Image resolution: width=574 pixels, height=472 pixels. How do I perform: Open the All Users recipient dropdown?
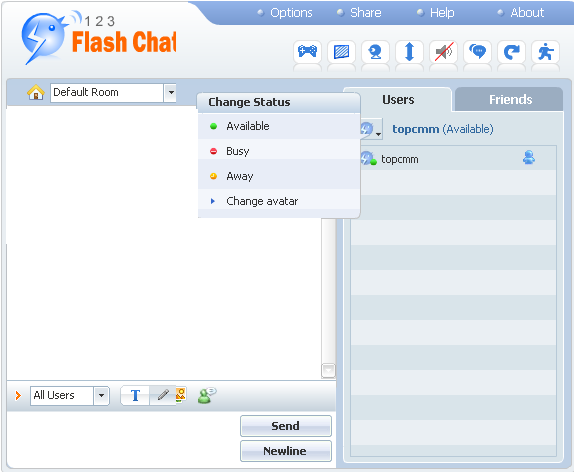tap(102, 395)
